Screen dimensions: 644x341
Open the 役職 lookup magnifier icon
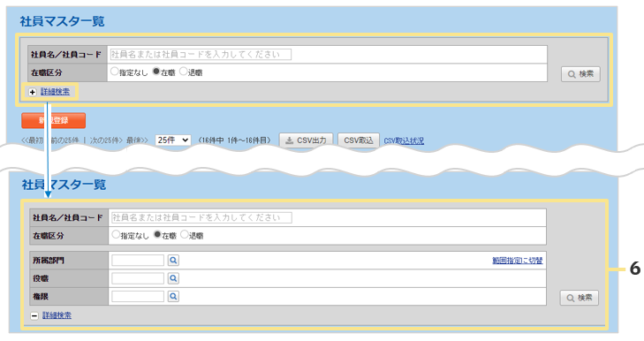click(173, 278)
